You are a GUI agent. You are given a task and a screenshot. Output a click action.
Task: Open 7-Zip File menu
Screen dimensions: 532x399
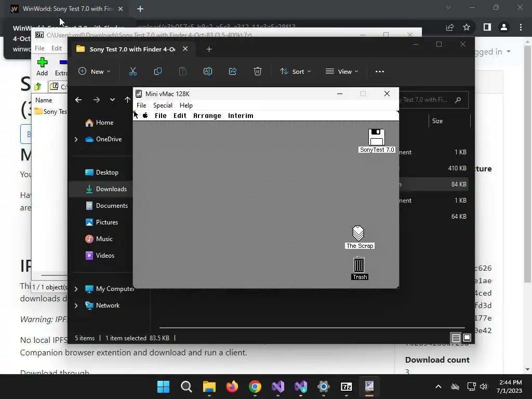click(x=39, y=48)
